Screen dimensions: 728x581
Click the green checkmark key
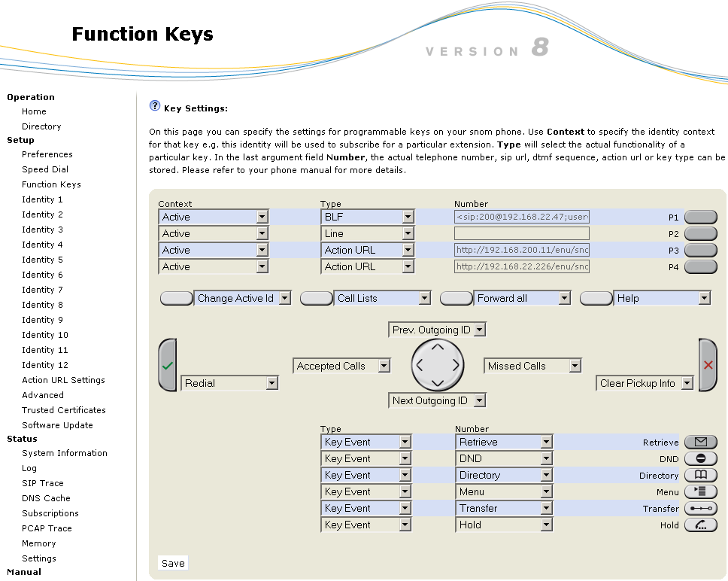coord(167,365)
